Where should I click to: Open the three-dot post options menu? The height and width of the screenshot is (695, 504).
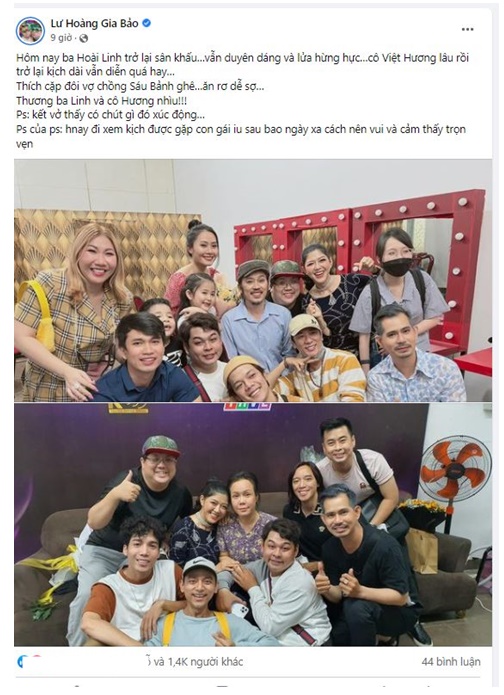[x=467, y=29]
